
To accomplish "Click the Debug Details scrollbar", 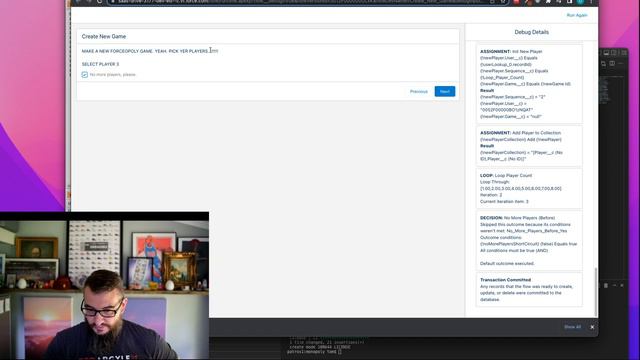I will tap(596, 292).
